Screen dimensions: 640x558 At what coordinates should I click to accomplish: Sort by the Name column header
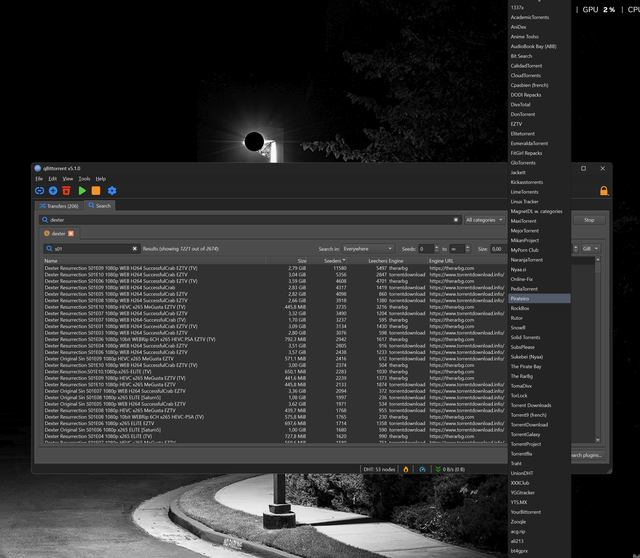[x=154, y=261]
